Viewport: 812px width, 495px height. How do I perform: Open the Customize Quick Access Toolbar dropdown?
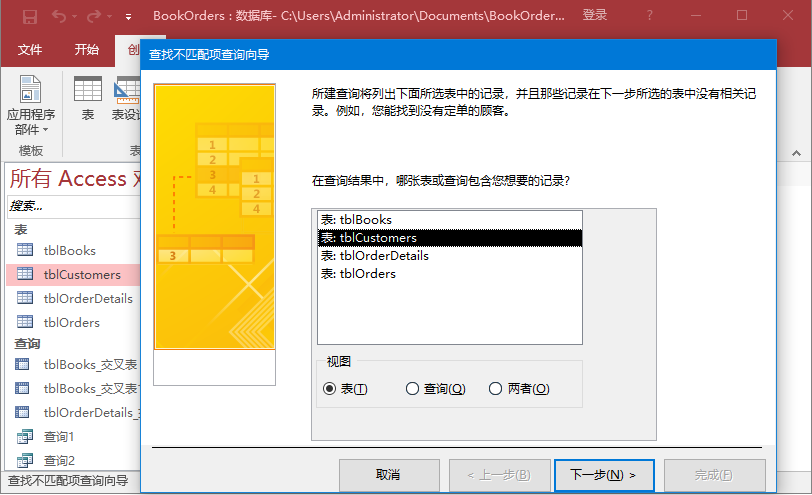pyautogui.click(x=128, y=17)
